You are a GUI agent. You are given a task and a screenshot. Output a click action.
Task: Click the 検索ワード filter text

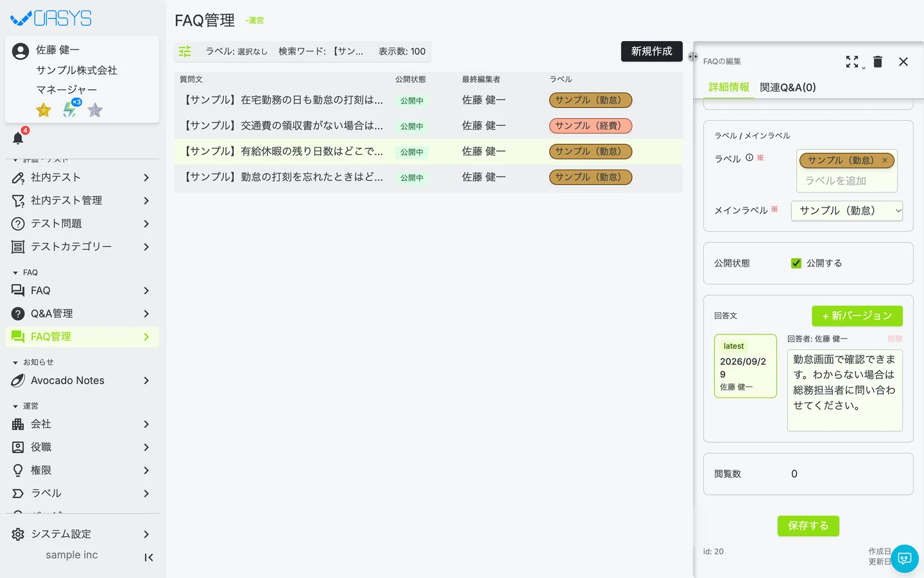(321, 51)
